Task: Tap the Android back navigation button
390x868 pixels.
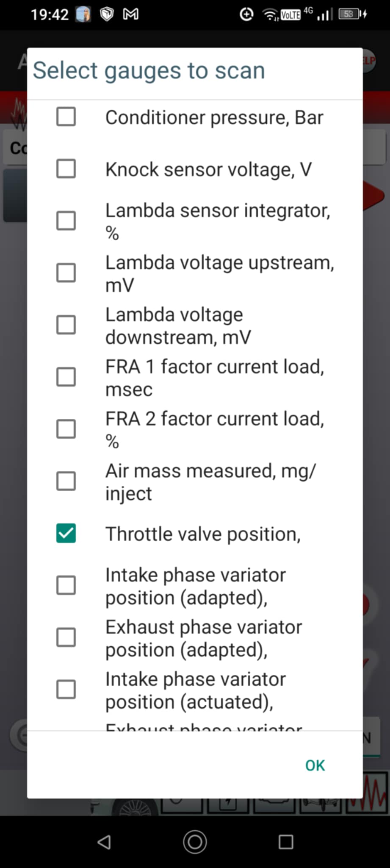Action: [x=104, y=842]
